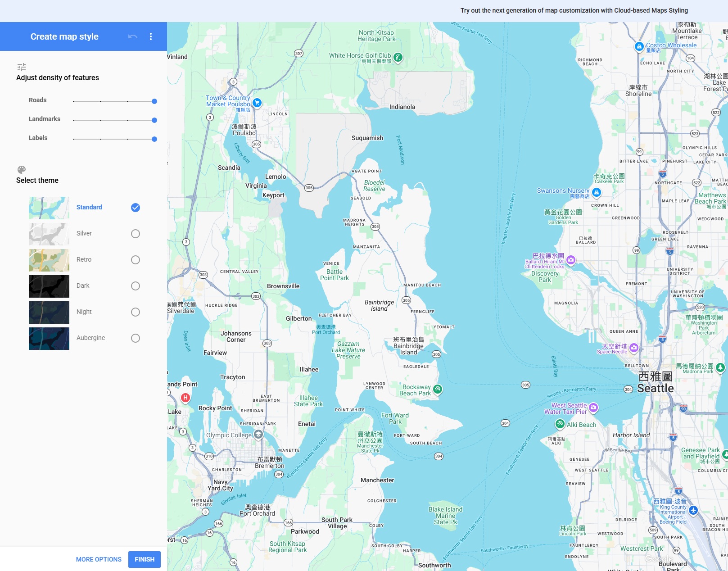Screen dimensions: 728x571
Task: Click the Alki Beach marker icon
Action: 560,424
